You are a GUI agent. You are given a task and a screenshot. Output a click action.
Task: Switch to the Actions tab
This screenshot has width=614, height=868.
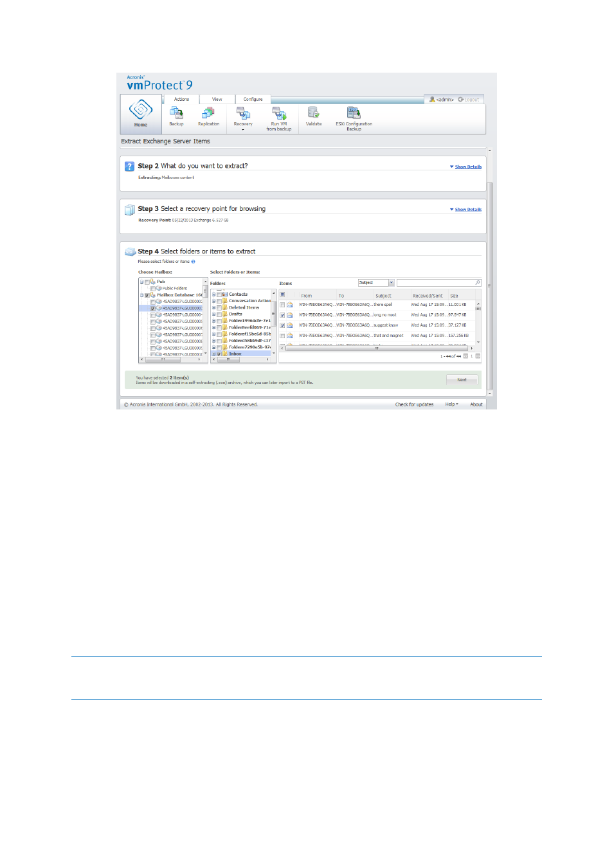[181, 99]
